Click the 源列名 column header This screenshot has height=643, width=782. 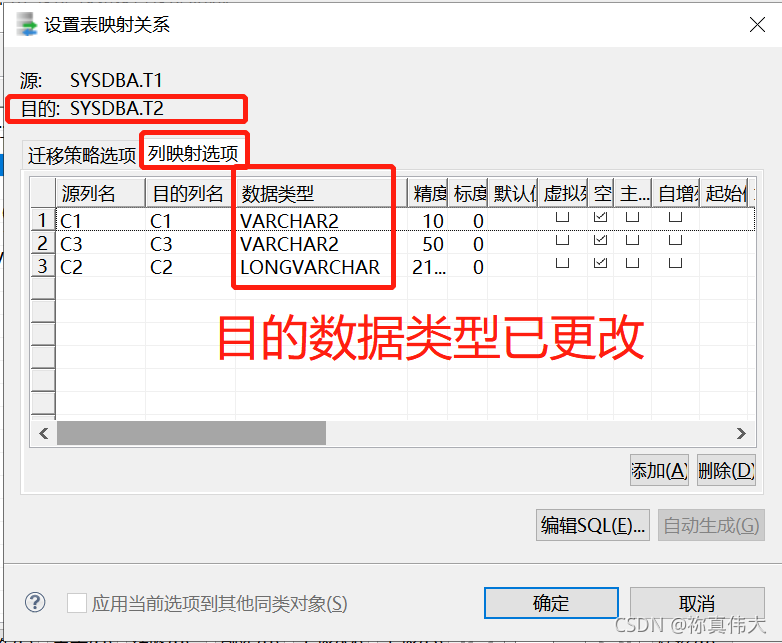[x=100, y=193]
